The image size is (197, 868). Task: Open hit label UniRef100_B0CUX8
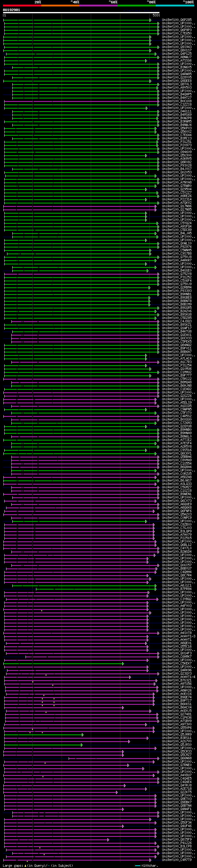click(x=177, y=101)
